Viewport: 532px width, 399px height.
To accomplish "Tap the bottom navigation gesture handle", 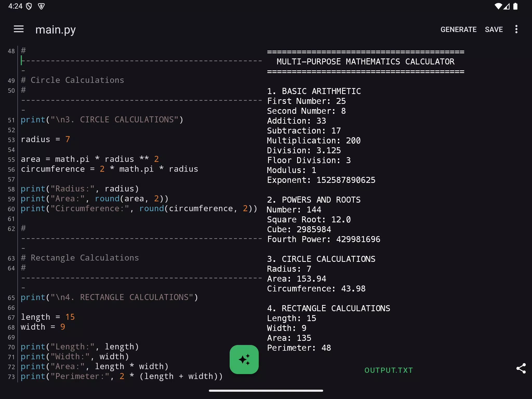I will pos(266,390).
